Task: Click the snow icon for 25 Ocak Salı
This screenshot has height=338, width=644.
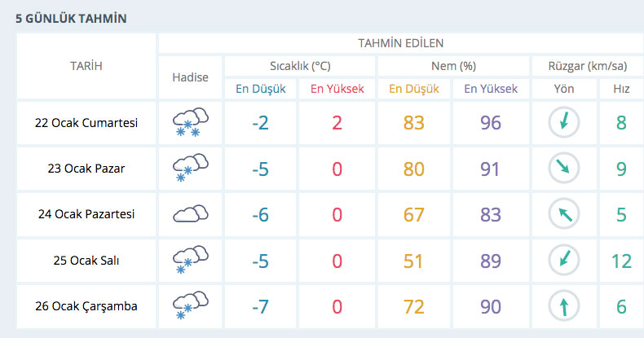Action: click(191, 261)
